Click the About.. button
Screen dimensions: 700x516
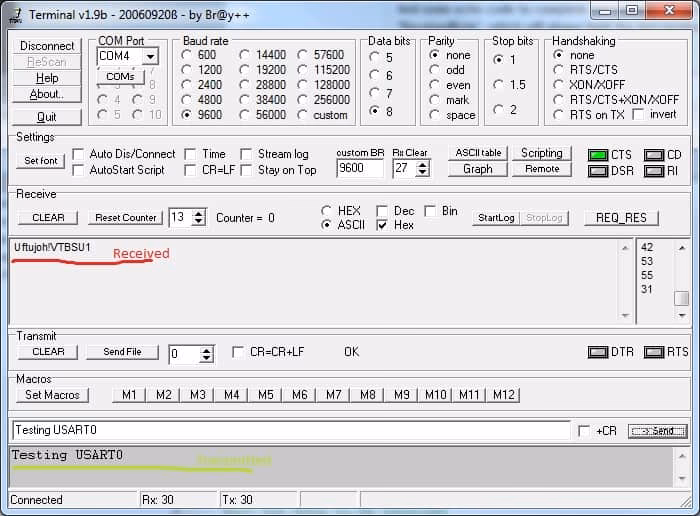pos(47,94)
